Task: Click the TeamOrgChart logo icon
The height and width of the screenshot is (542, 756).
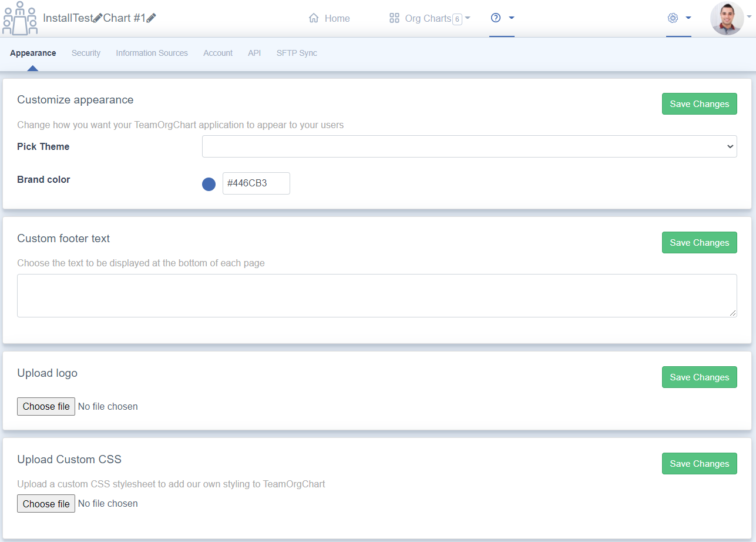Action: [20, 18]
